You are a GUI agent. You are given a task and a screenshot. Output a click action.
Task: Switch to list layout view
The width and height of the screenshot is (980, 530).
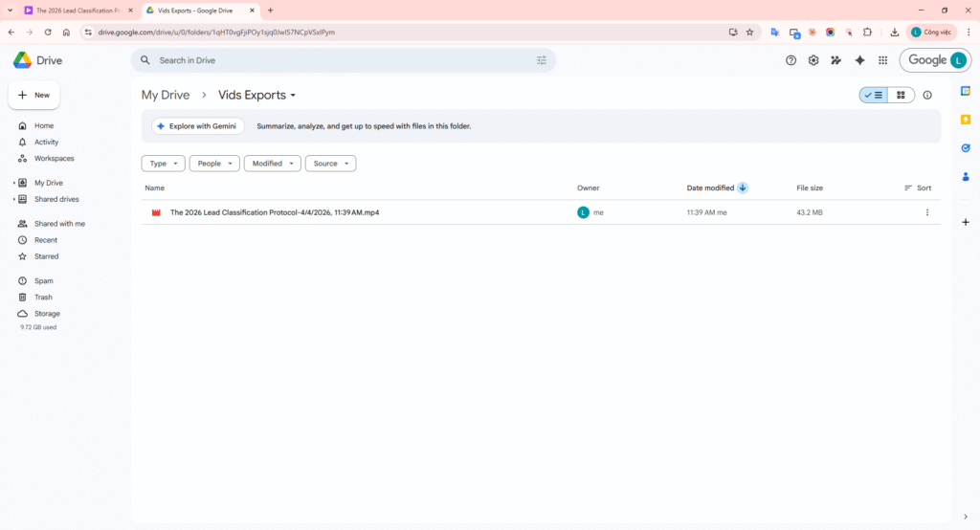873,96
